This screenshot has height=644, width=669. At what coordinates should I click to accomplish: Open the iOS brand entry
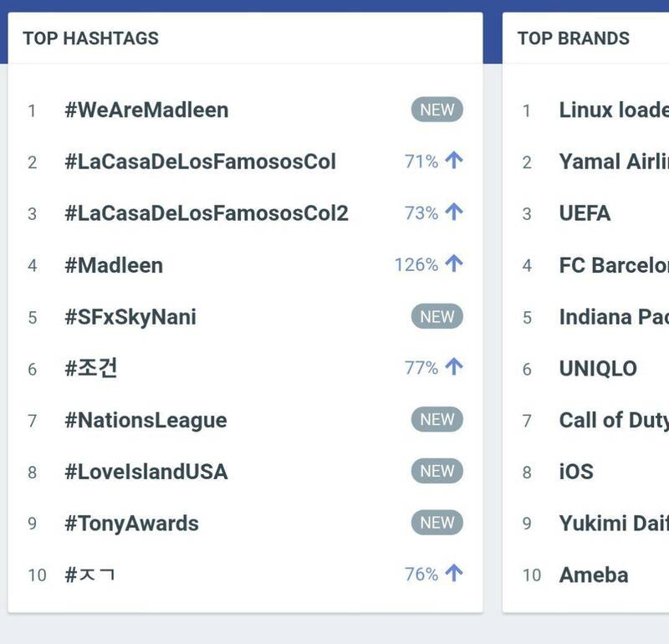[x=576, y=472]
